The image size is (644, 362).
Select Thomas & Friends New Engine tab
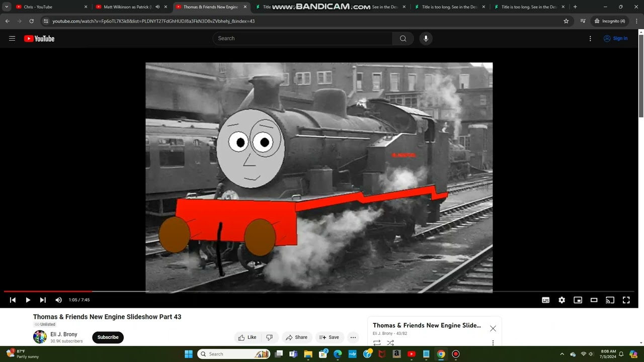[211, 7]
